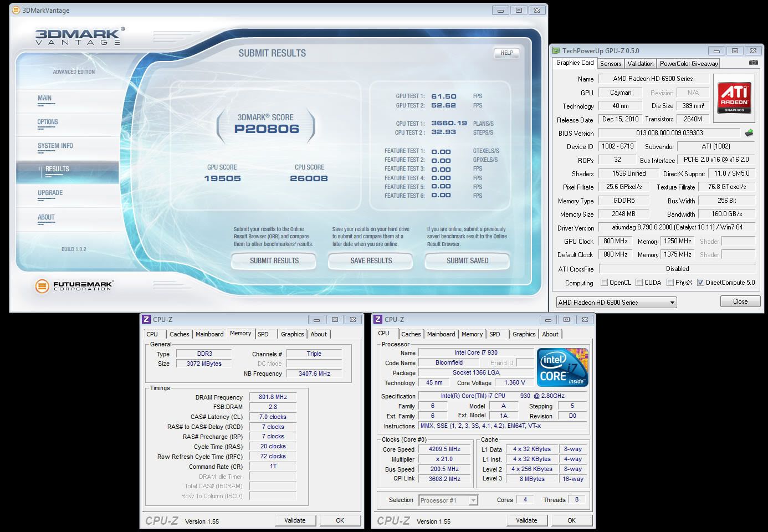
Task: Switch to CPU tab in CPU-Z window showing DDR3 timings
Action: [x=152, y=334]
